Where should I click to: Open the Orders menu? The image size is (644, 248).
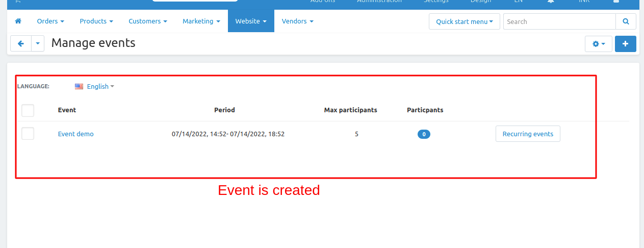(x=50, y=21)
